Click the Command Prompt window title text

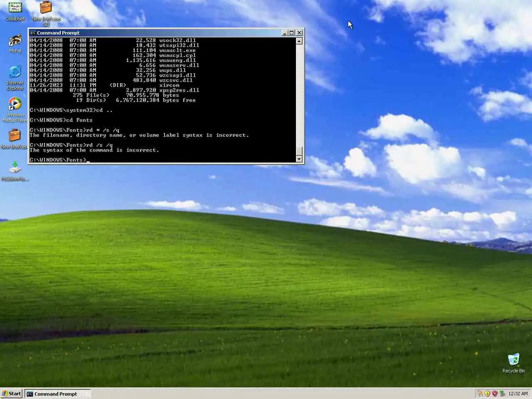(58, 33)
